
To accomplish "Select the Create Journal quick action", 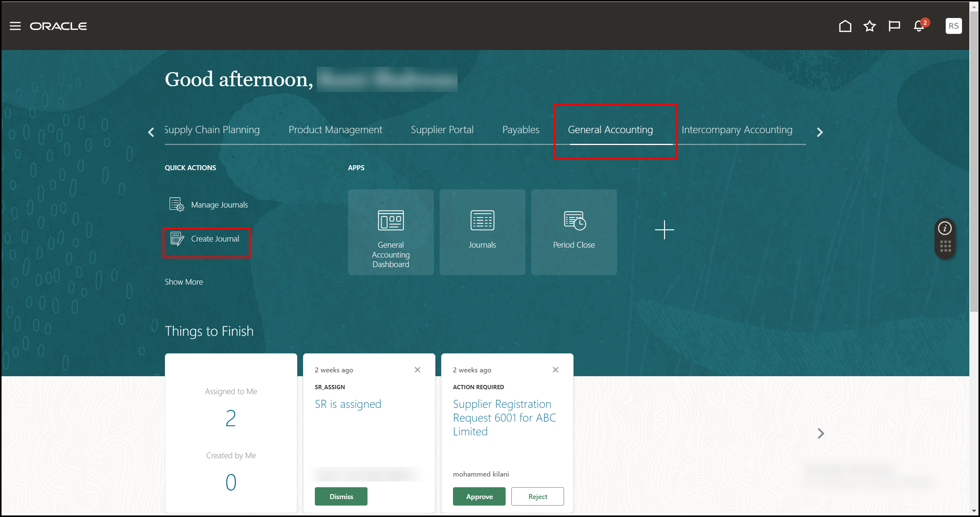I will point(215,238).
